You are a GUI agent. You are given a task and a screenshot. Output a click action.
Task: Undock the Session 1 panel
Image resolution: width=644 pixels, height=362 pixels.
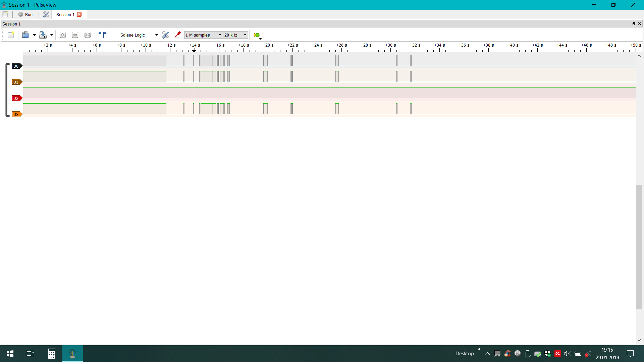[634, 24]
